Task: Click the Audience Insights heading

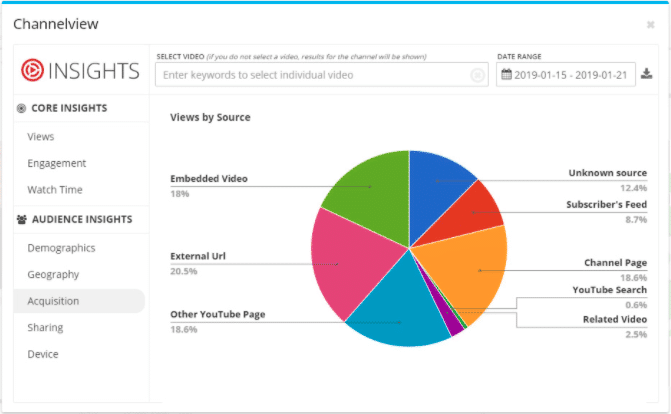Action: (82, 219)
